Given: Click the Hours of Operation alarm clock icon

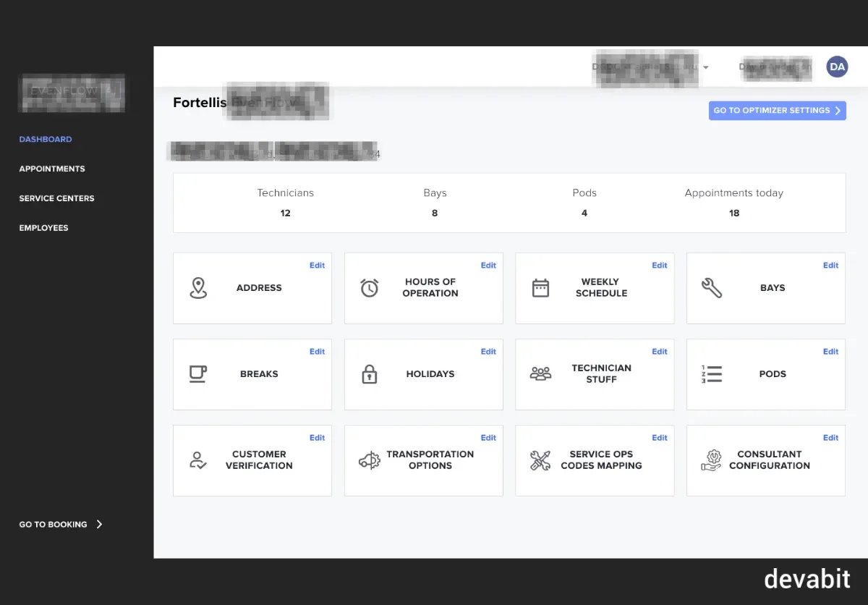Looking at the screenshot, I should coord(370,287).
